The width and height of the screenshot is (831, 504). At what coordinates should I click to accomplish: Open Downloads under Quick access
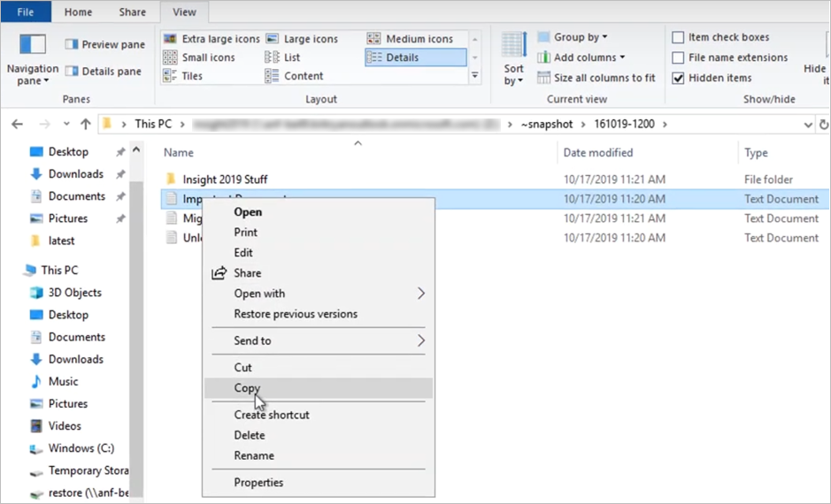tap(76, 174)
